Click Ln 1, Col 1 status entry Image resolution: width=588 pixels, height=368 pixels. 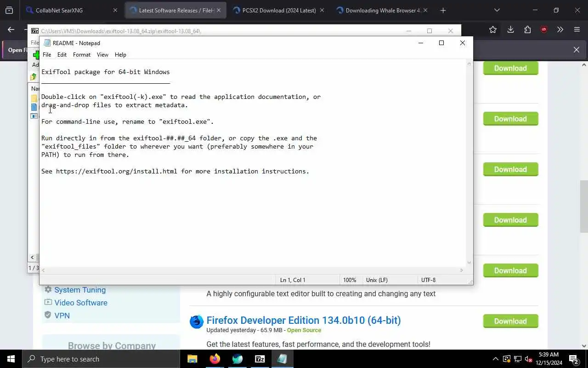click(x=293, y=280)
